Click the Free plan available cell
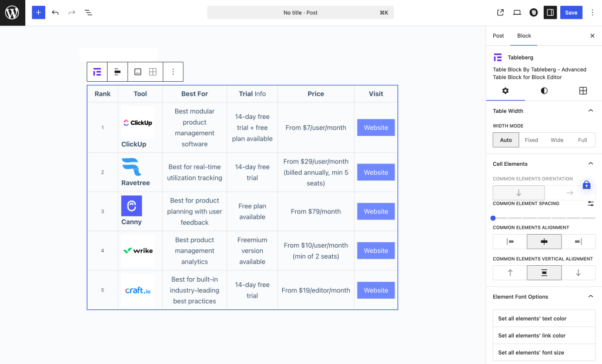This screenshot has width=602, height=364. (252, 212)
